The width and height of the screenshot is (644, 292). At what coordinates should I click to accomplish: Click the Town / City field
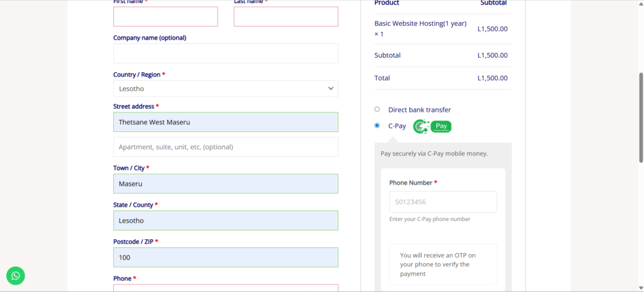[225, 184]
